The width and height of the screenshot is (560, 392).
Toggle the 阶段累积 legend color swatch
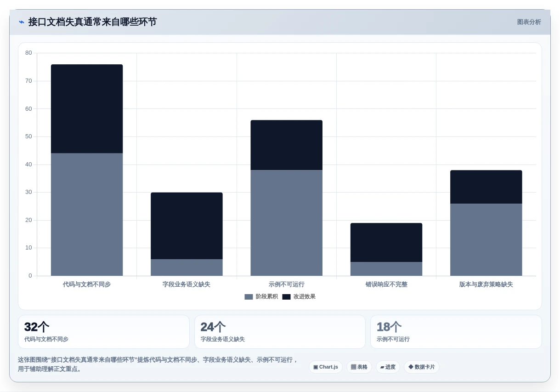coord(249,297)
